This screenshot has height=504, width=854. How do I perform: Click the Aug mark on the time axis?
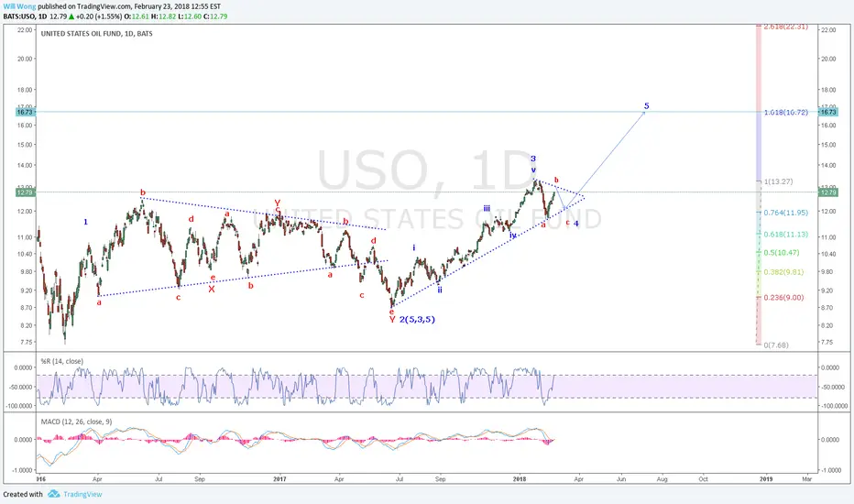pos(662,479)
